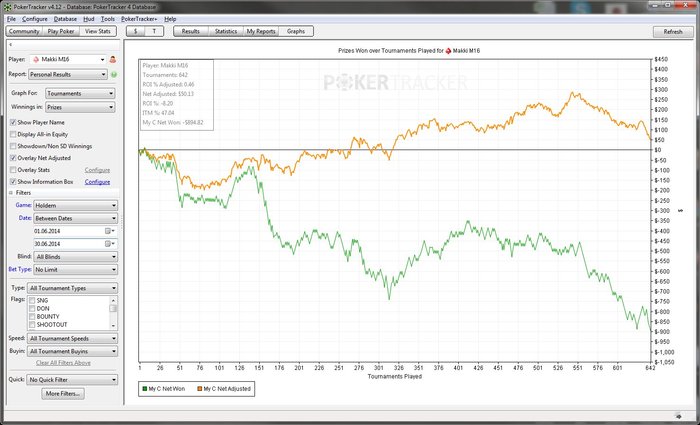700x425 pixels.
Task: Click the player profile icon beside Makki M16
Action: click(x=112, y=59)
